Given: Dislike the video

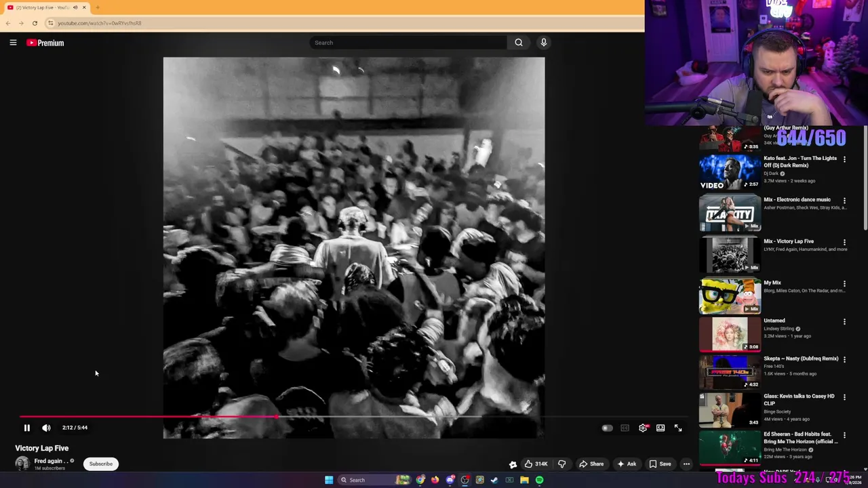Looking at the screenshot, I should 561,464.
